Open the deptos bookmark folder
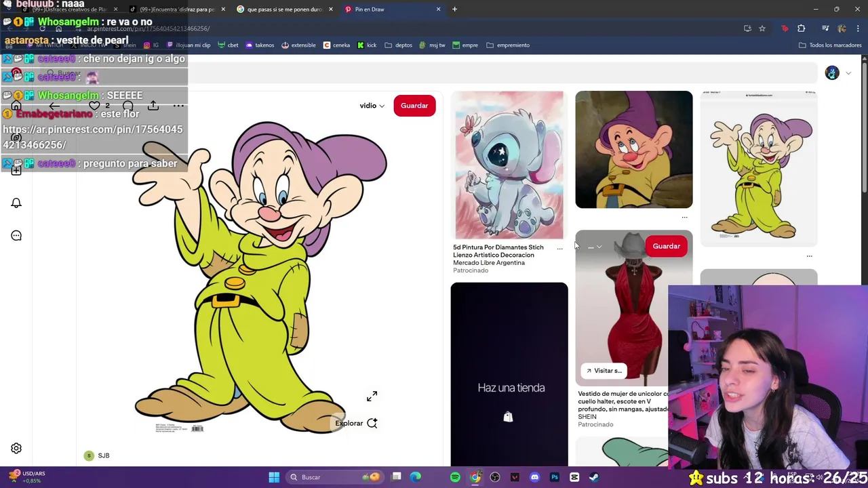 tap(399, 45)
